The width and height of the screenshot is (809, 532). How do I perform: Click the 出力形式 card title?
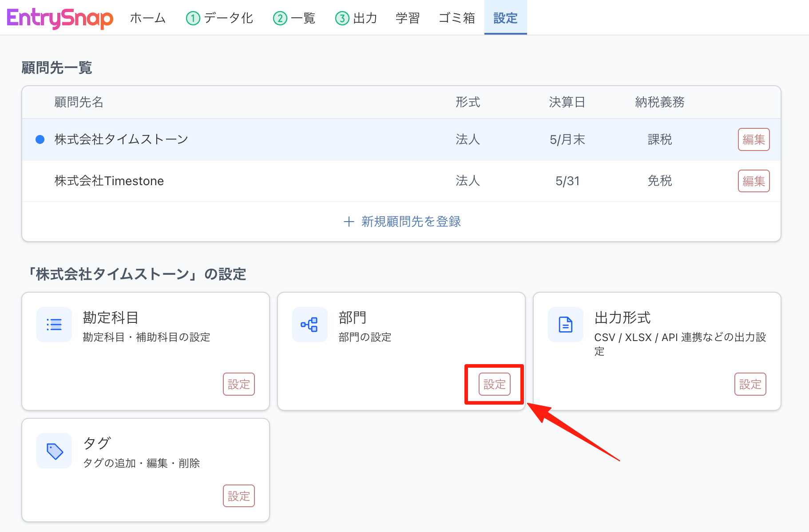point(623,318)
